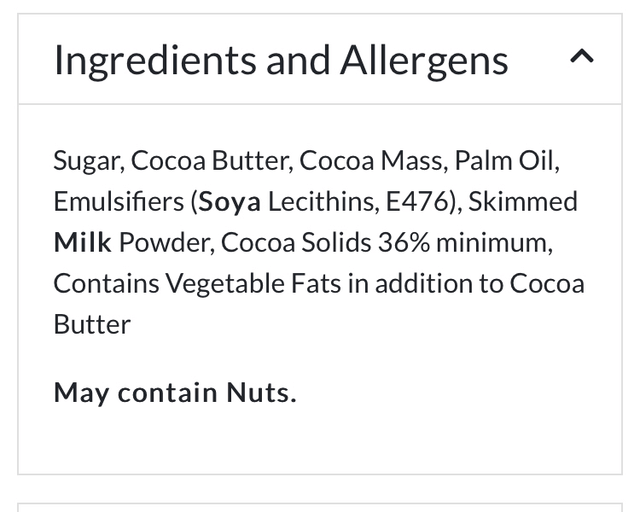Click the phrase in addition to
The width and height of the screenshot is (640, 512).
click(x=426, y=283)
